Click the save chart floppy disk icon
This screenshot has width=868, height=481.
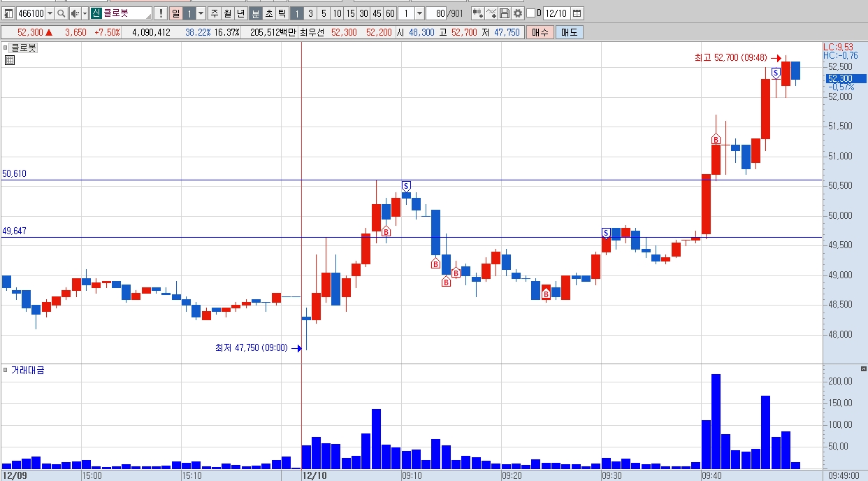pos(504,13)
